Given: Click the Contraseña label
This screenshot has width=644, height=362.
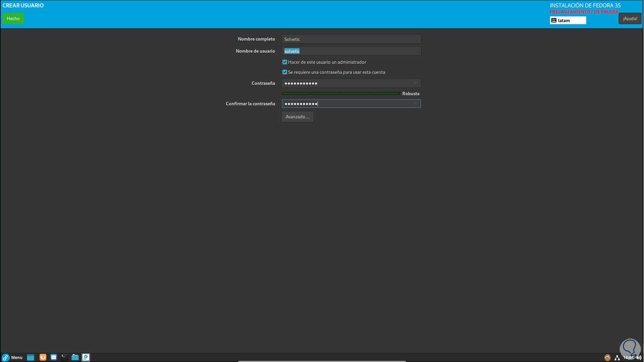Looking at the screenshot, I should (x=263, y=83).
